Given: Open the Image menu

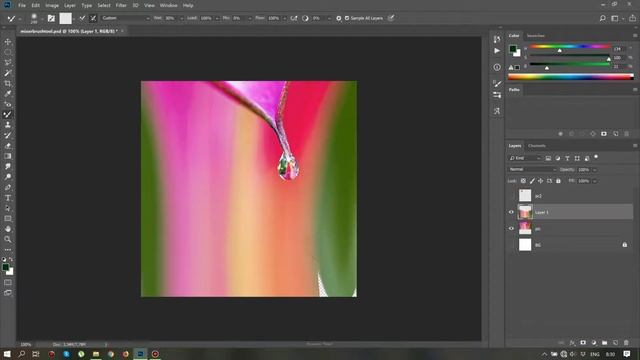Looking at the screenshot, I should tap(52, 5).
